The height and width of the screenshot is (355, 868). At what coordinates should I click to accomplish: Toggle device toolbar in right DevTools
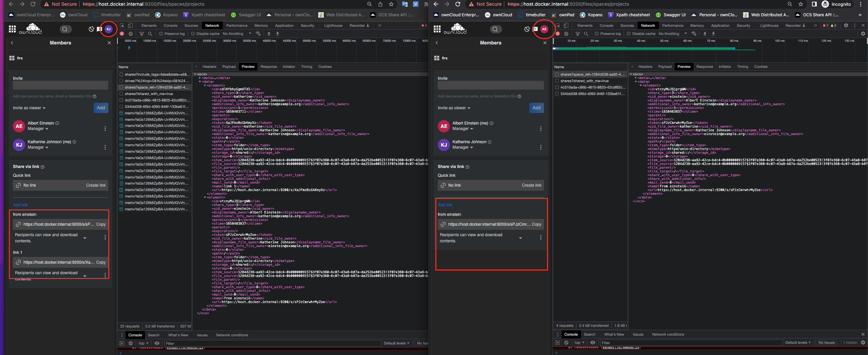click(566, 25)
